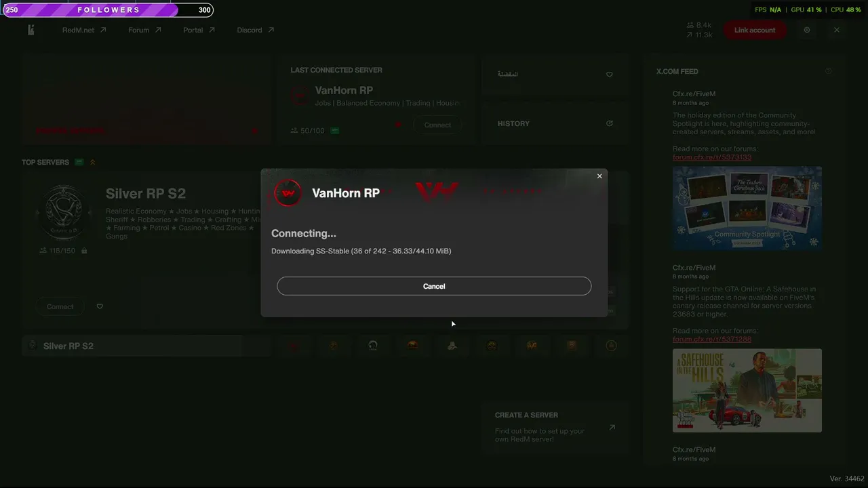Click the X.COM FEED heading
The image size is (868, 488).
point(677,71)
